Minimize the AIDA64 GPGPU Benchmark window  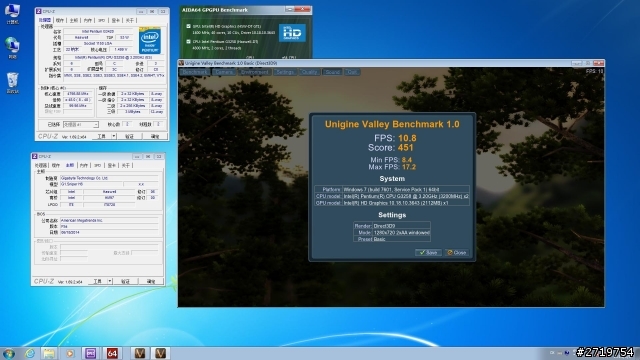(289, 9)
